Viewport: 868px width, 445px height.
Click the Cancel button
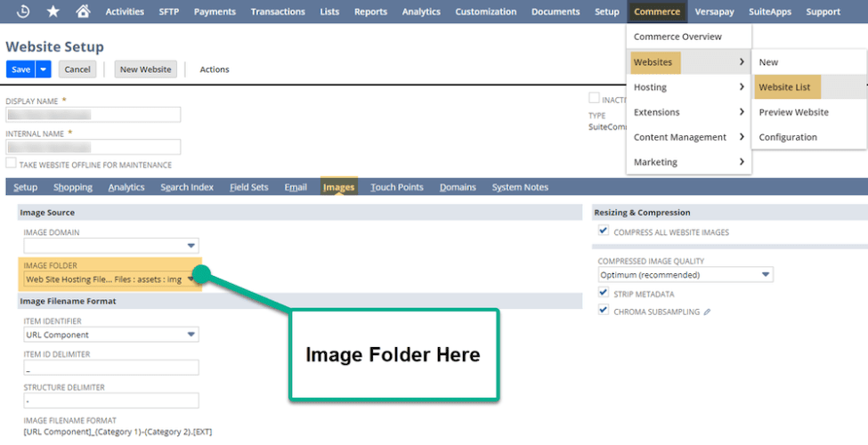point(77,69)
